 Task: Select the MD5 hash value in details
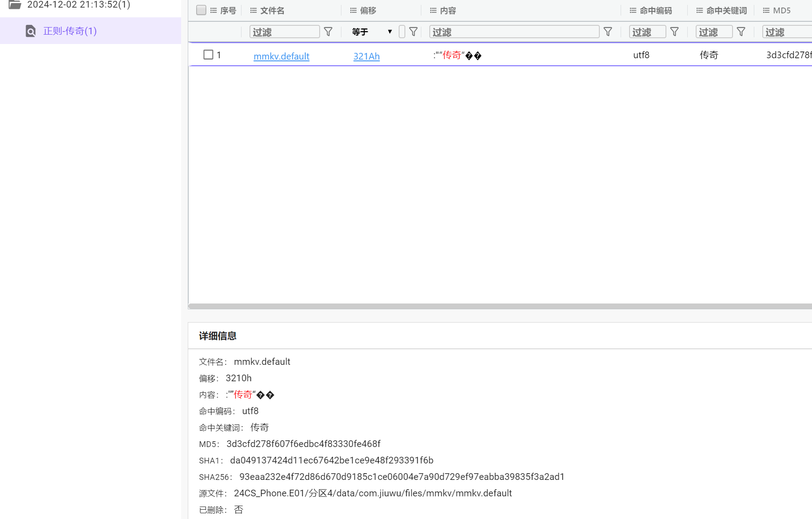point(303,444)
